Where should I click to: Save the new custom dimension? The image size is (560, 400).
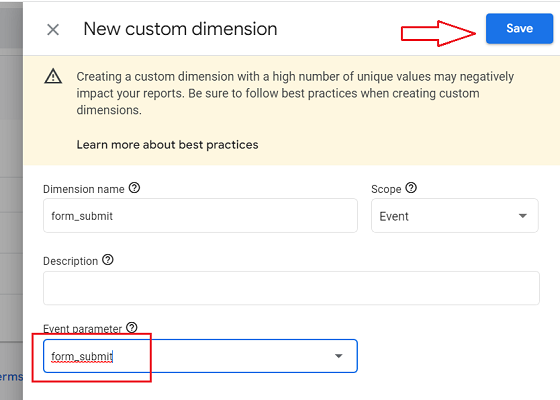pos(519,29)
